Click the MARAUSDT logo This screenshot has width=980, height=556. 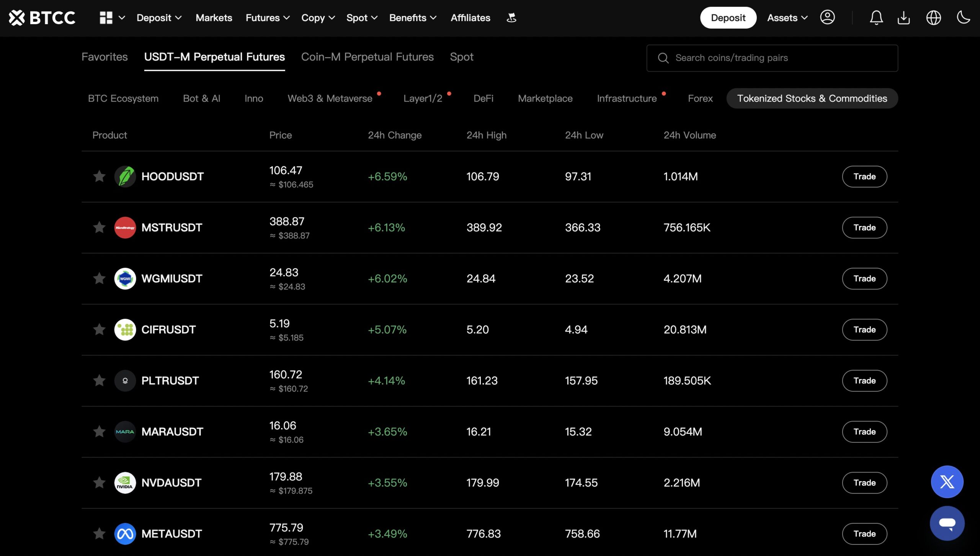tap(125, 432)
